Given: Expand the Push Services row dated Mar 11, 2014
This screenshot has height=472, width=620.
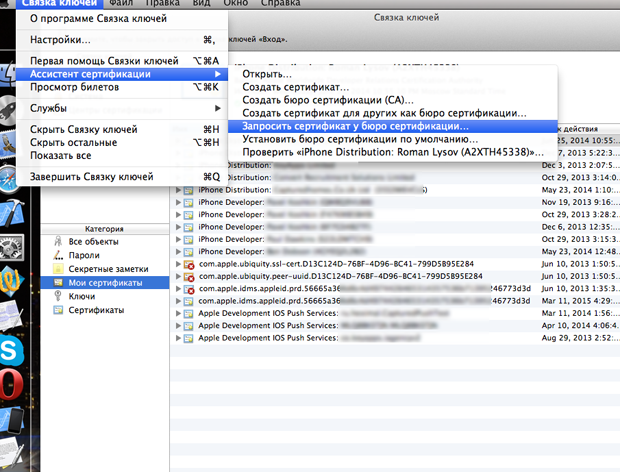Looking at the screenshot, I should 178,313.
